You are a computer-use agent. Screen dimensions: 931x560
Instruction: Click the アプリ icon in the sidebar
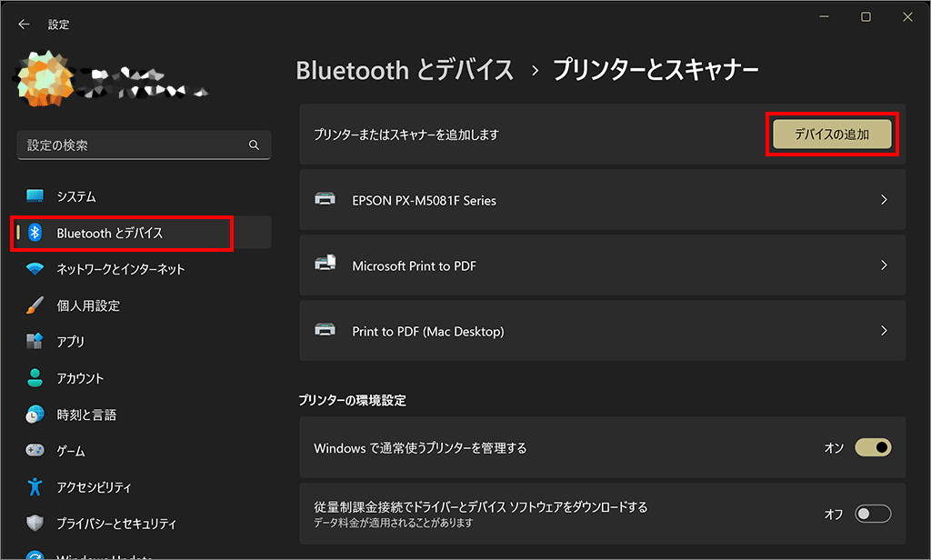(x=35, y=342)
